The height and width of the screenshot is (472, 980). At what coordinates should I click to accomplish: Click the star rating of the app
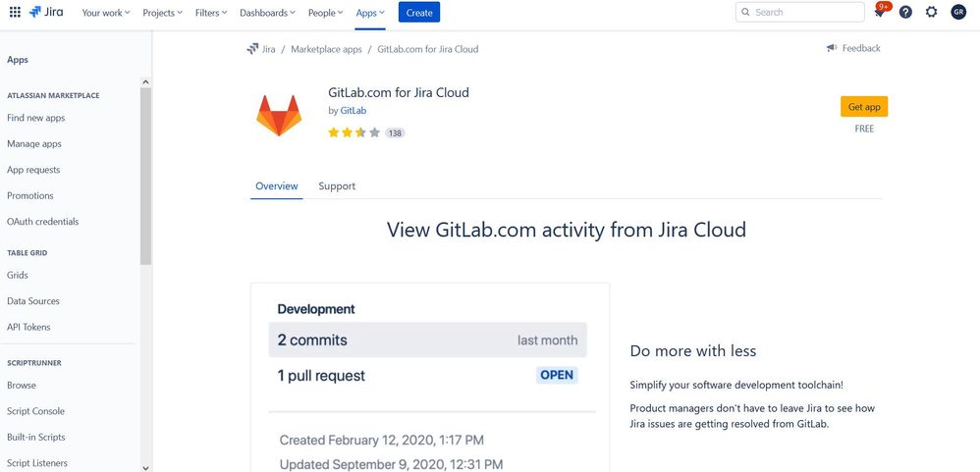(354, 132)
